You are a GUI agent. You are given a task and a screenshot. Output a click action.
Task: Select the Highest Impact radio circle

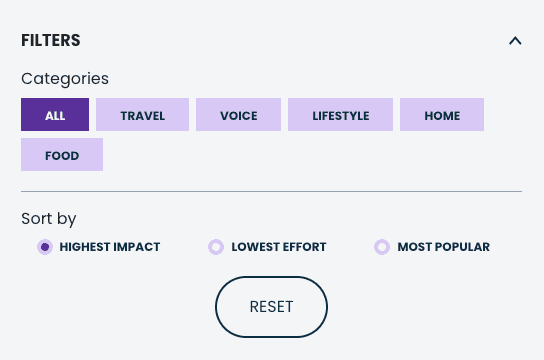point(45,247)
